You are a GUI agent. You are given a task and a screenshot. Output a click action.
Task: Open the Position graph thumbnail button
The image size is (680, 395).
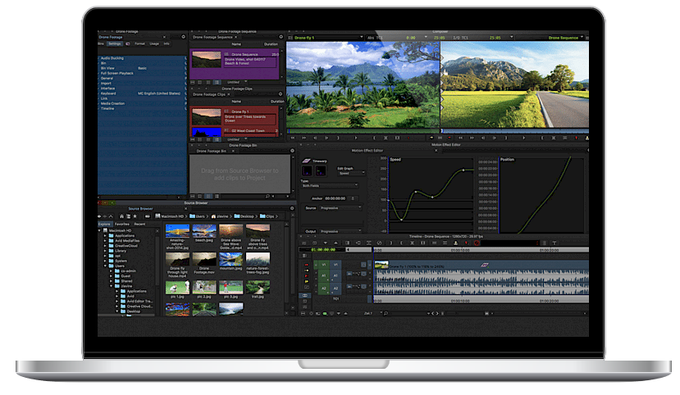(x=321, y=171)
